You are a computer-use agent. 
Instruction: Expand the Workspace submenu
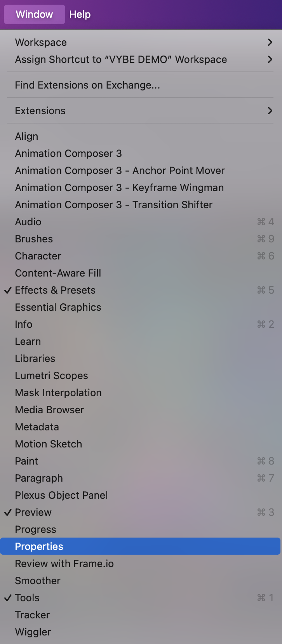pos(140,42)
